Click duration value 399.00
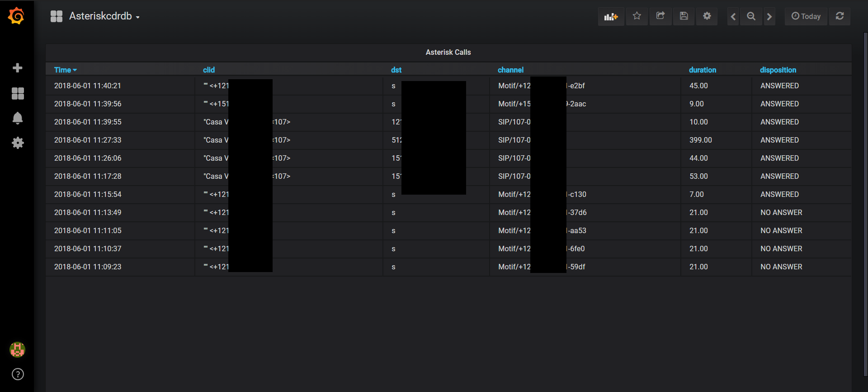Image resolution: width=868 pixels, height=392 pixels. coord(701,140)
